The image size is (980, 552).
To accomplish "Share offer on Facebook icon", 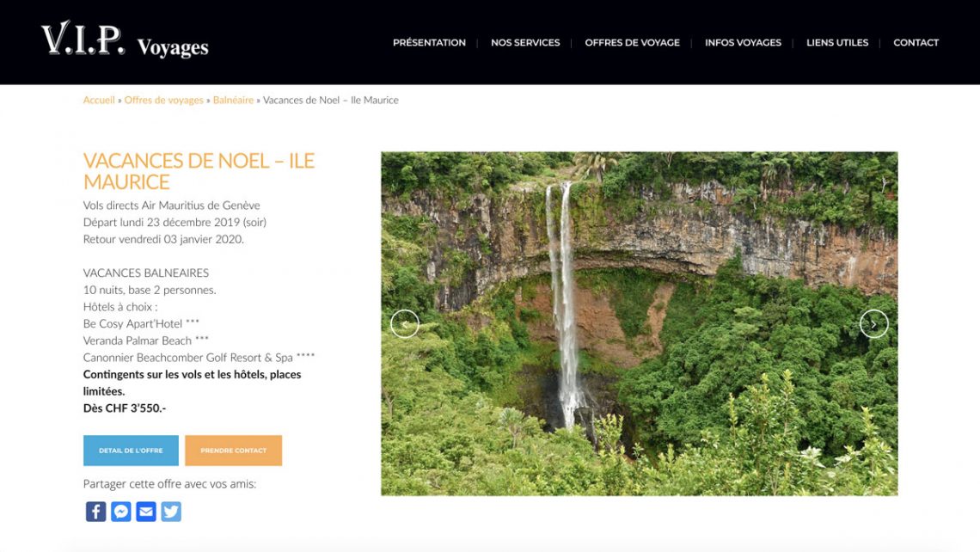I will 95,512.
